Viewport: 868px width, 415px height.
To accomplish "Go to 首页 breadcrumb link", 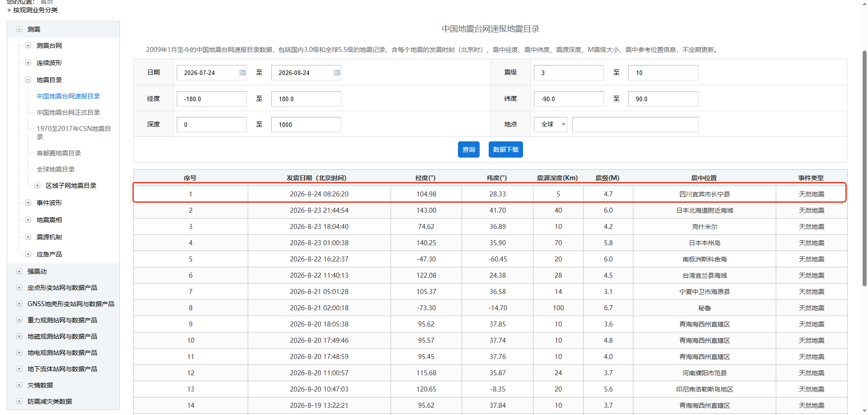I will point(47,2).
